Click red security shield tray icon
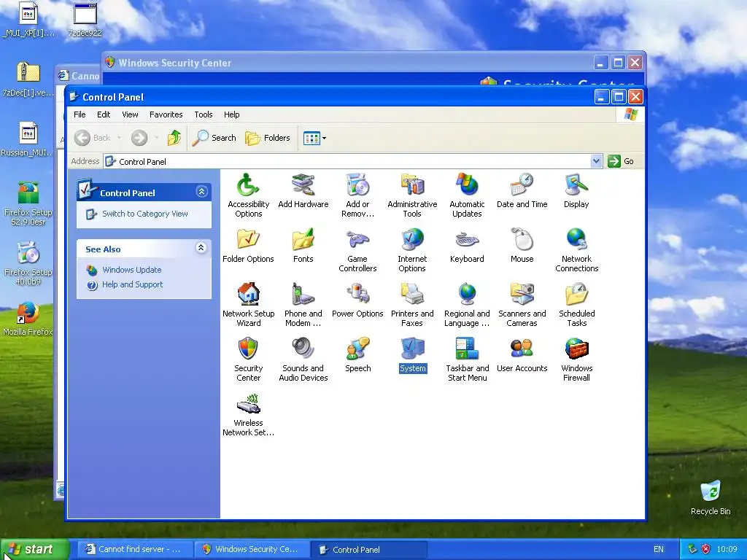The image size is (747, 560). coord(705,549)
